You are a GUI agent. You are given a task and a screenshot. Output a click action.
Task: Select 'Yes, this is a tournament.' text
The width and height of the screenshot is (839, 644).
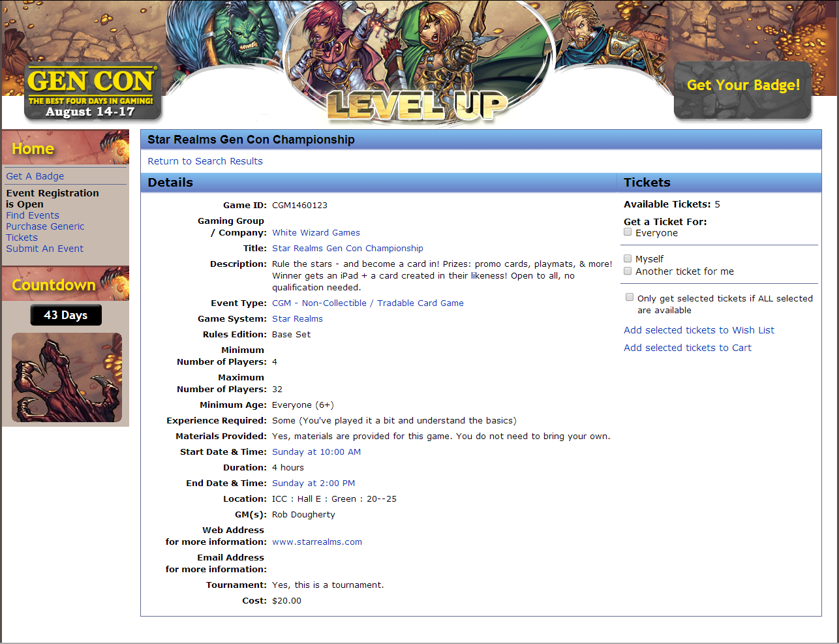tap(328, 585)
